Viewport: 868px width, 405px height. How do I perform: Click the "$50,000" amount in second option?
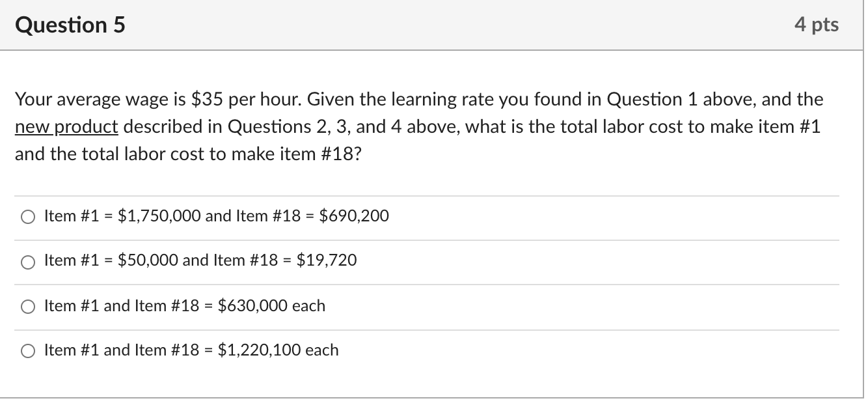148,260
